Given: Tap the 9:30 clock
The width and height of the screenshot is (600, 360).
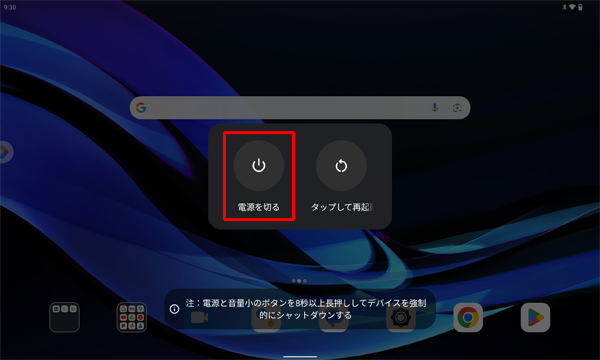Looking at the screenshot, I should pos(10,7).
